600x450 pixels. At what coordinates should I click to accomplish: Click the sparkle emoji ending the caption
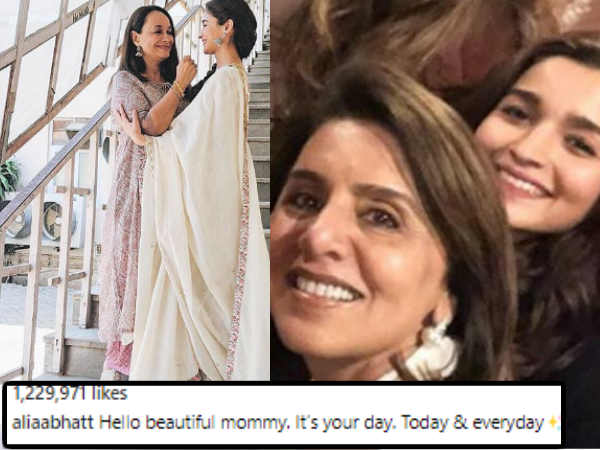[x=554, y=422]
